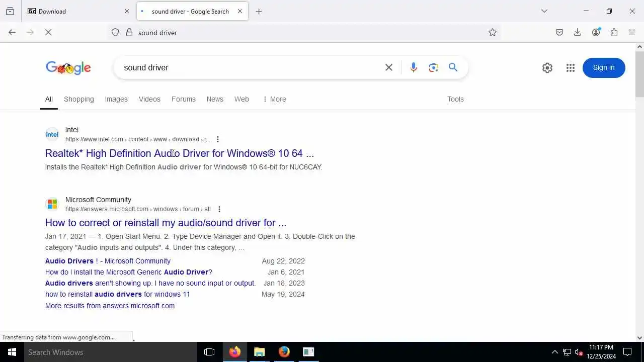Go back to previous page
The width and height of the screenshot is (644, 362).
12,32
